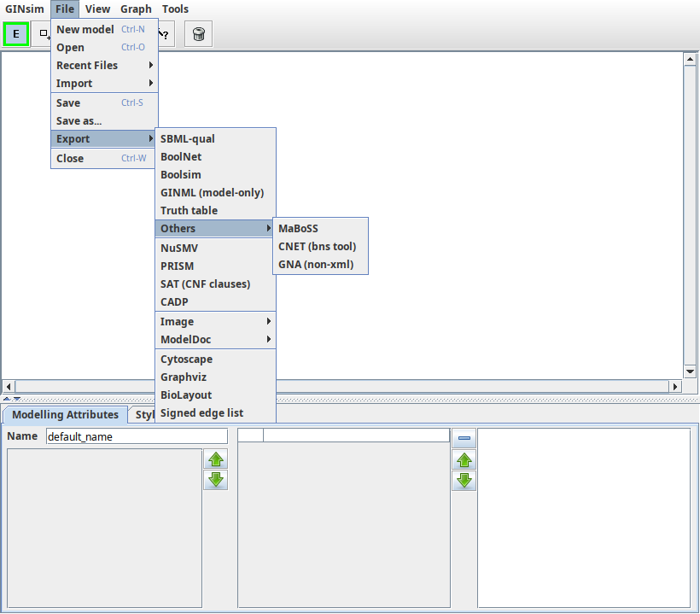700x614 pixels.
Task: Open the Tools menu
Action: point(175,9)
